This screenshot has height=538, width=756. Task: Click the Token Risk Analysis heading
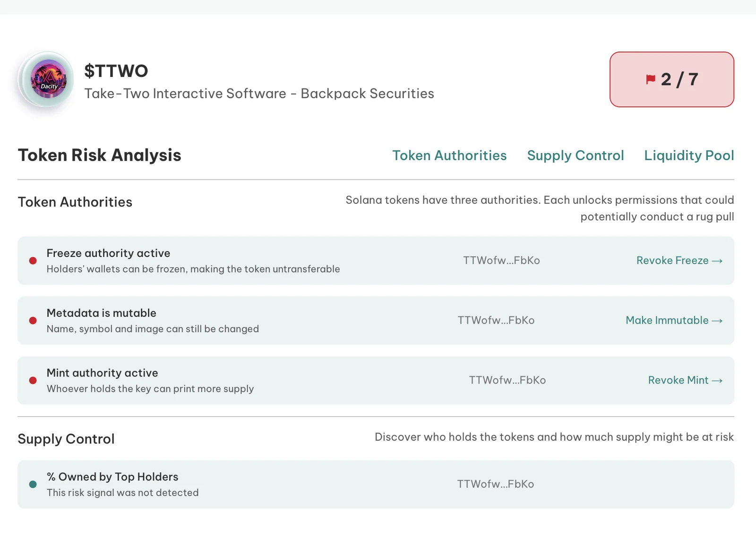[100, 155]
